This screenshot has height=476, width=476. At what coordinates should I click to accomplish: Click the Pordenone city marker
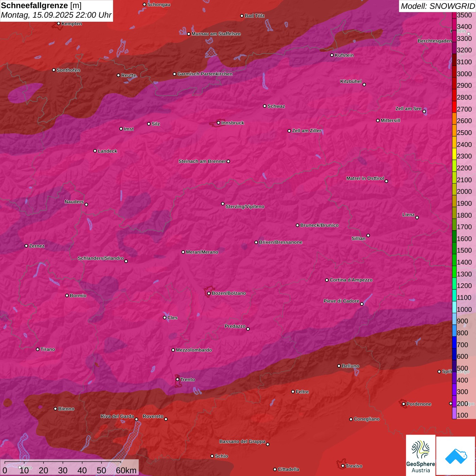[404, 404]
